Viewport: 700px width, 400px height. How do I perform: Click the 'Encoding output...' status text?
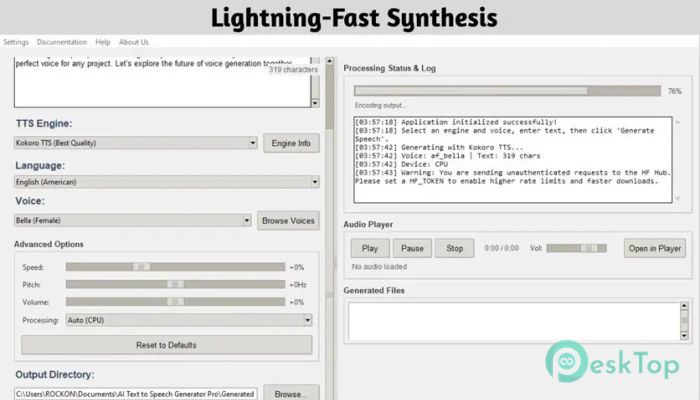click(379, 105)
